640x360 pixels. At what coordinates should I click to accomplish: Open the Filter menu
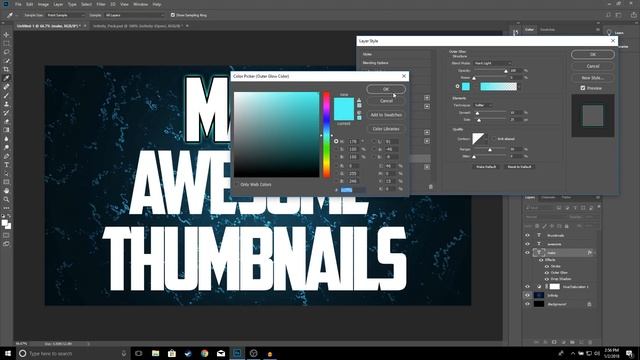click(101, 4)
